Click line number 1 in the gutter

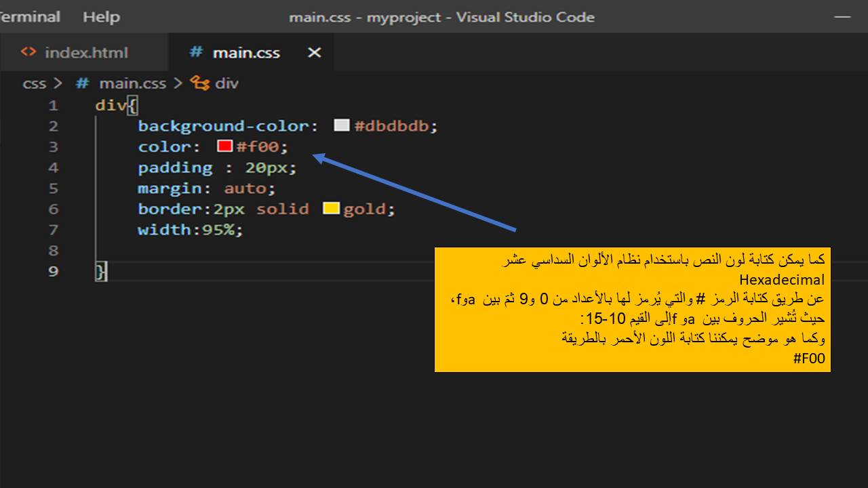[53, 105]
